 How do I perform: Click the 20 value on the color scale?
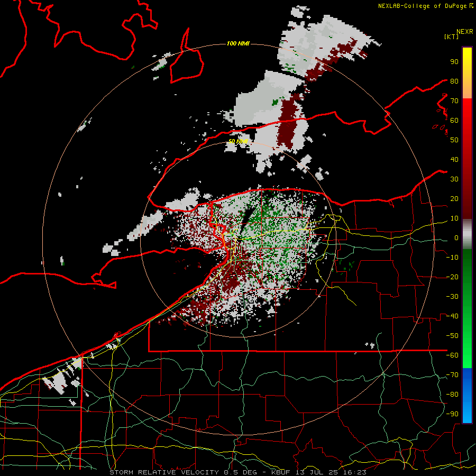point(454,198)
